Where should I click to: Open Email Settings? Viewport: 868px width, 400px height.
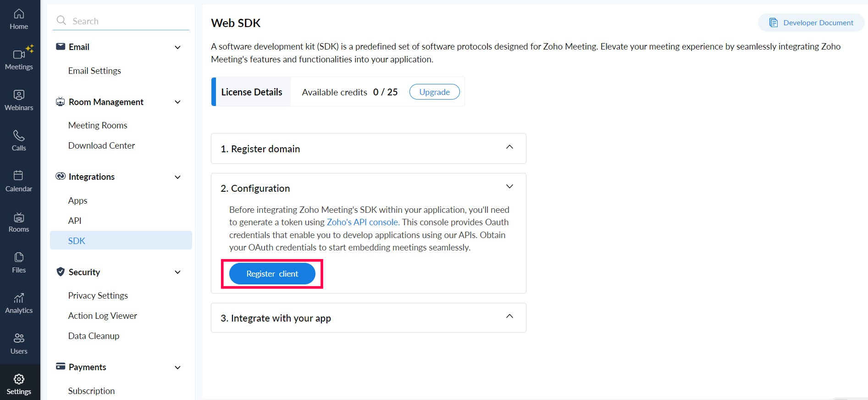pos(94,71)
